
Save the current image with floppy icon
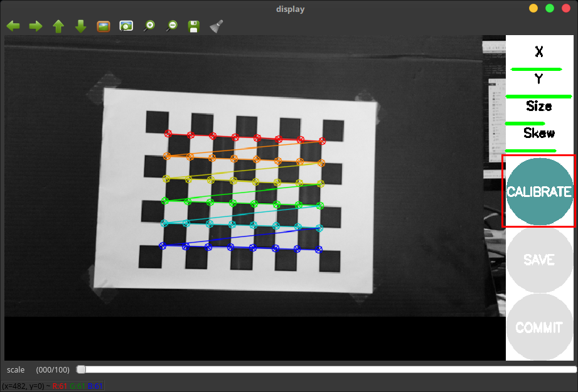pos(194,26)
